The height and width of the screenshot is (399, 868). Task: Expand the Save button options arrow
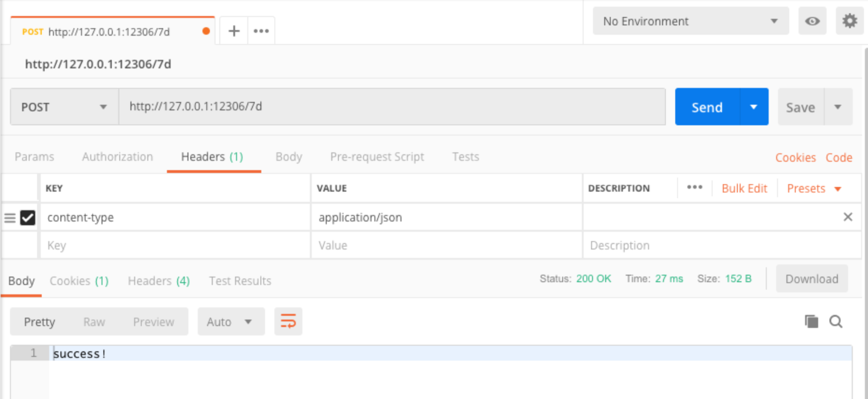(x=838, y=107)
